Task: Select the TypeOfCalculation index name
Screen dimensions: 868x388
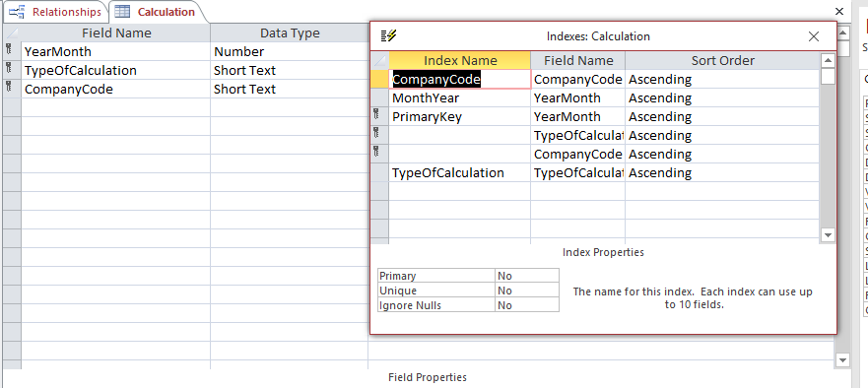Action: 460,172
